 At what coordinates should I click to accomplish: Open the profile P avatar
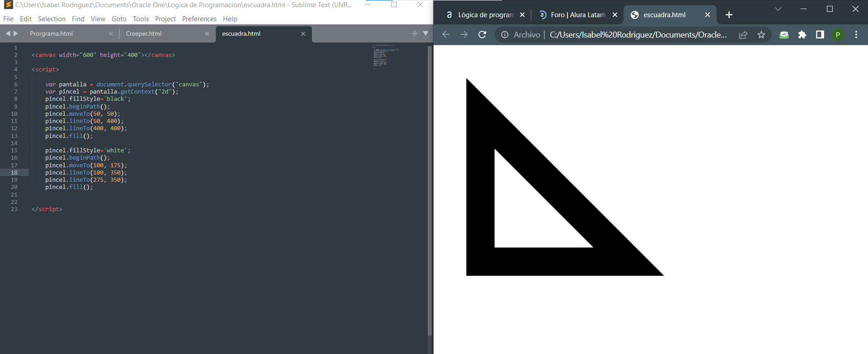click(x=838, y=35)
